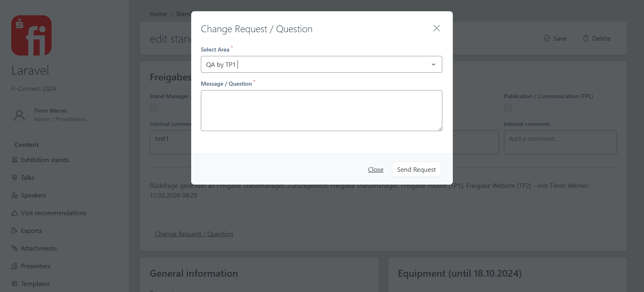The width and height of the screenshot is (644, 292).
Task: Enable the Publication / Communication (TPL) checkbox
Action: (508, 107)
